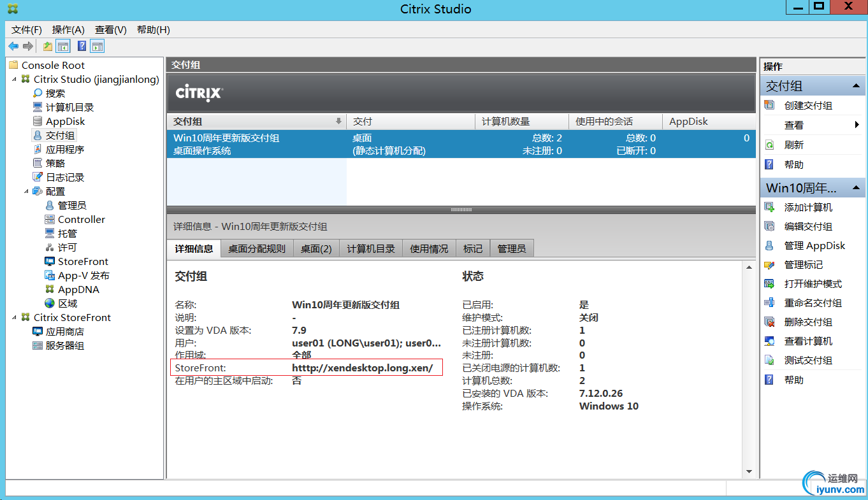Select 托管 under 配置
The image size is (868, 500).
(67, 234)
